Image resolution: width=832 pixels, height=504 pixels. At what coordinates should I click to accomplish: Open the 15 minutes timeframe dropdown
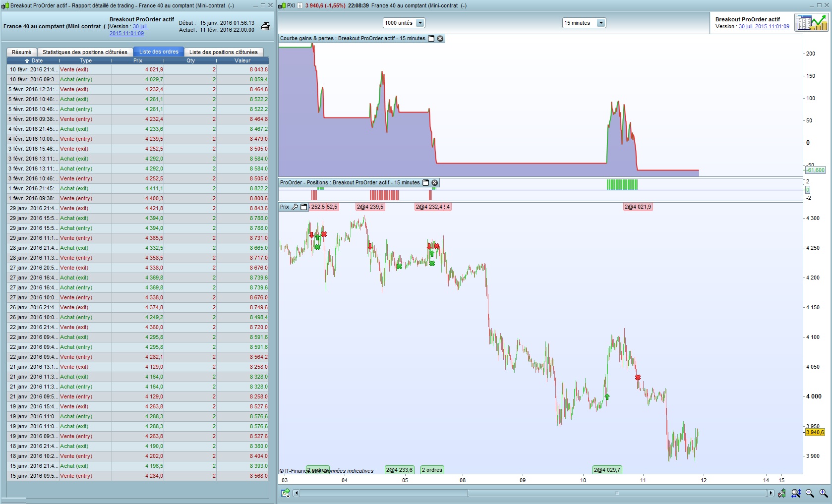pos(601,23)
